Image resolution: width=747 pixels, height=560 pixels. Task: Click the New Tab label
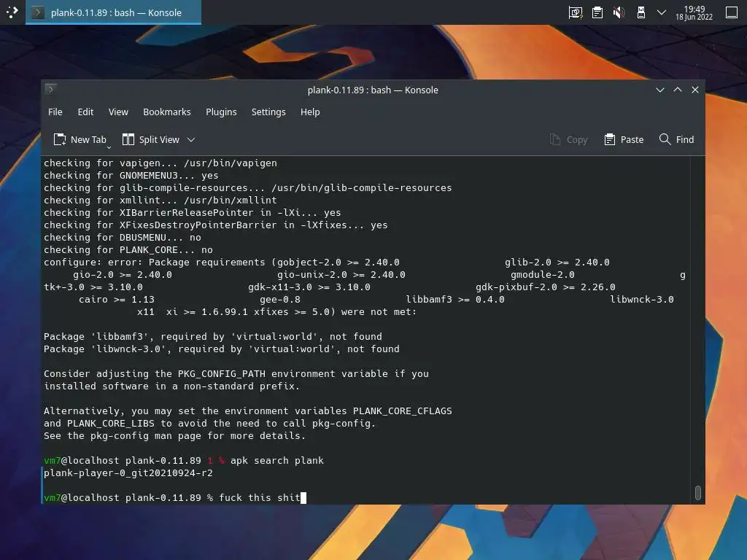coord(88,139)
